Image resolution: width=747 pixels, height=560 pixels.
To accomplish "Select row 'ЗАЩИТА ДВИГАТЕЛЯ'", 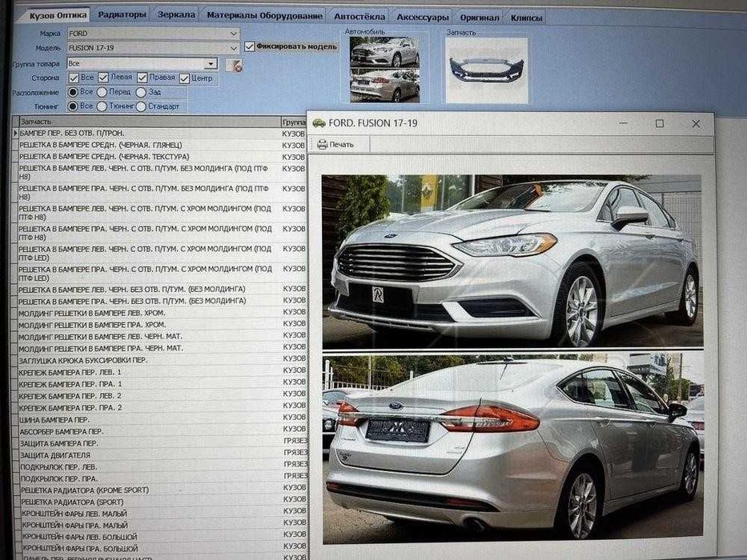I will pos(161,454).
